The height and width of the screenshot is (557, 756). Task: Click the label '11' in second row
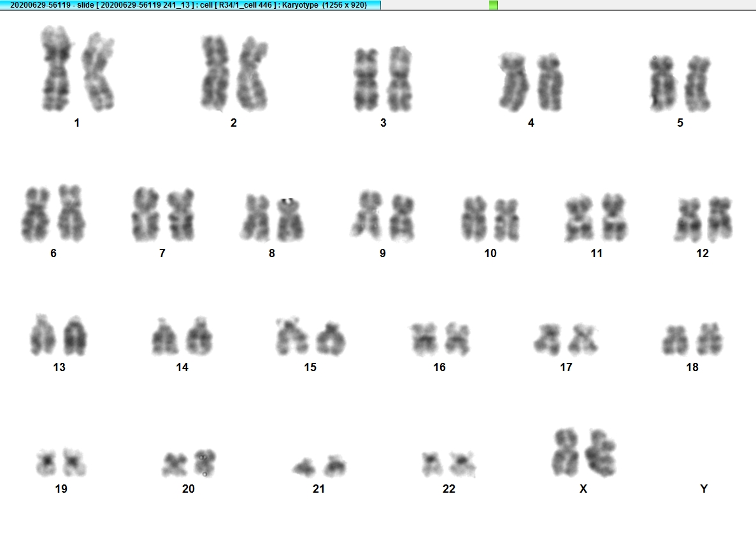(x=596, y=253)
